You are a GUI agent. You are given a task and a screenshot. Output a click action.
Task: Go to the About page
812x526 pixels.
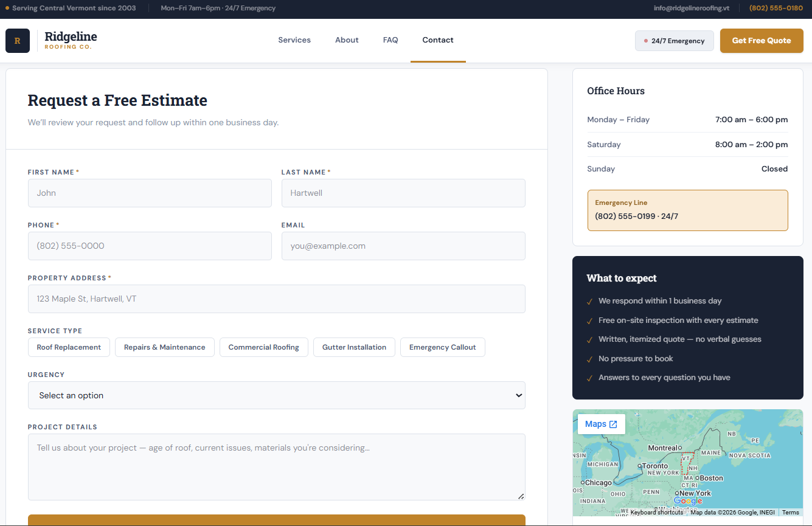[x=347, y=40]
